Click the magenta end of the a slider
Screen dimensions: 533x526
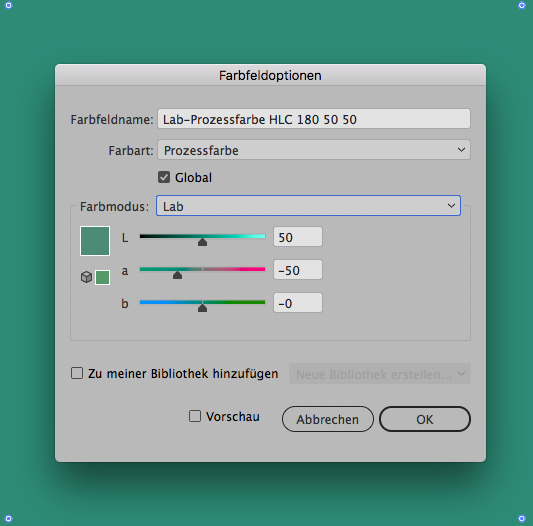click(259, 269)
